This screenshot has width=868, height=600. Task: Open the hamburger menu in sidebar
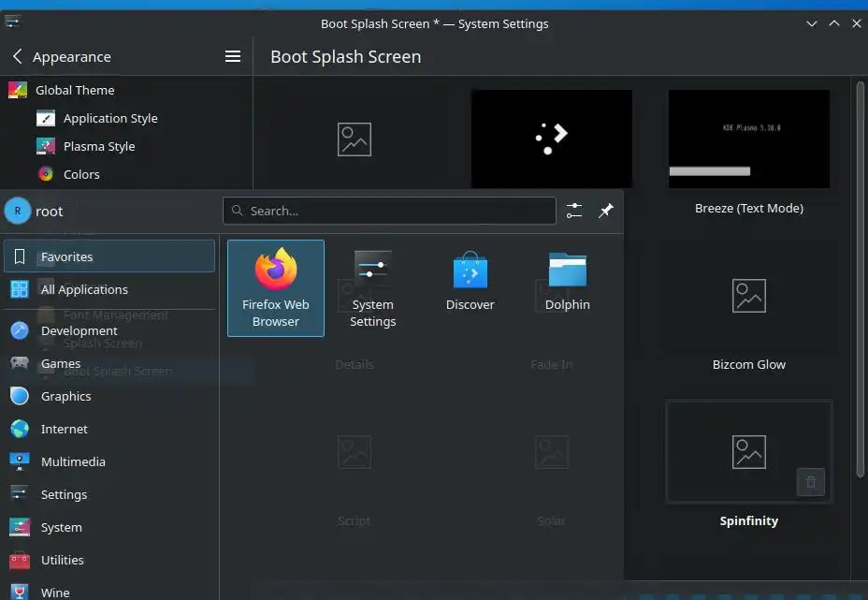pos(233,56)
